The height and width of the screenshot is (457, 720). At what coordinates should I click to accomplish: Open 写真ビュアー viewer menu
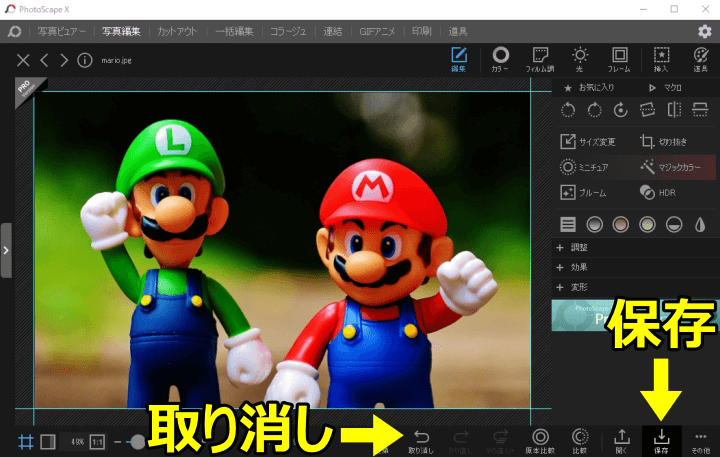[62, 31]
